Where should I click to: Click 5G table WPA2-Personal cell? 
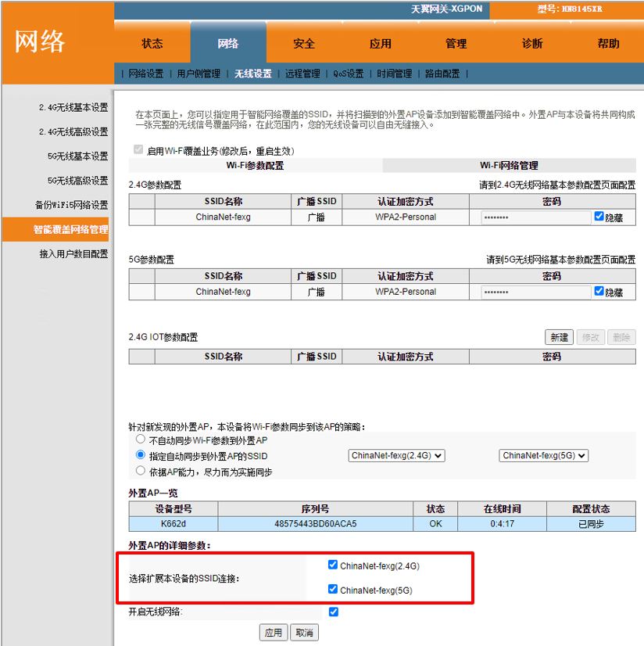(406, 292)
